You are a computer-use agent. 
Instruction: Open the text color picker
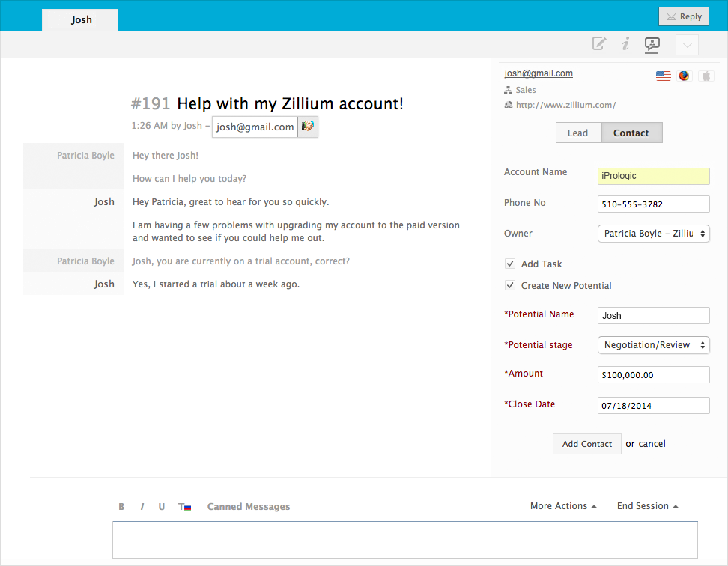(x=185, y=507)
